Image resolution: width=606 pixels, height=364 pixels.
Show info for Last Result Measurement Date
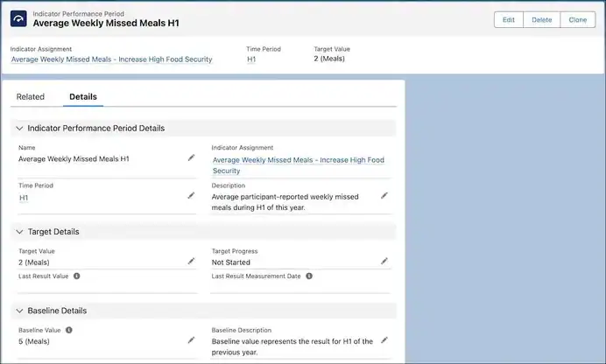coord(309,276)
